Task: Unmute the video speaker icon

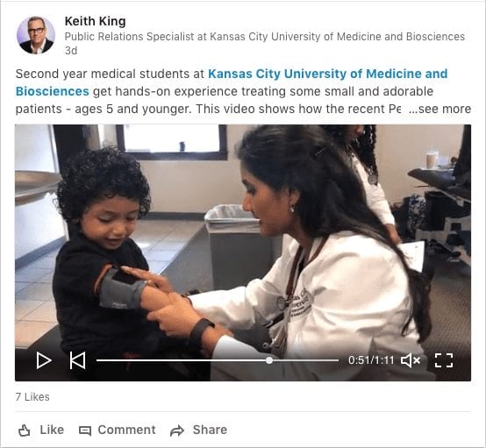Action: 411,360
